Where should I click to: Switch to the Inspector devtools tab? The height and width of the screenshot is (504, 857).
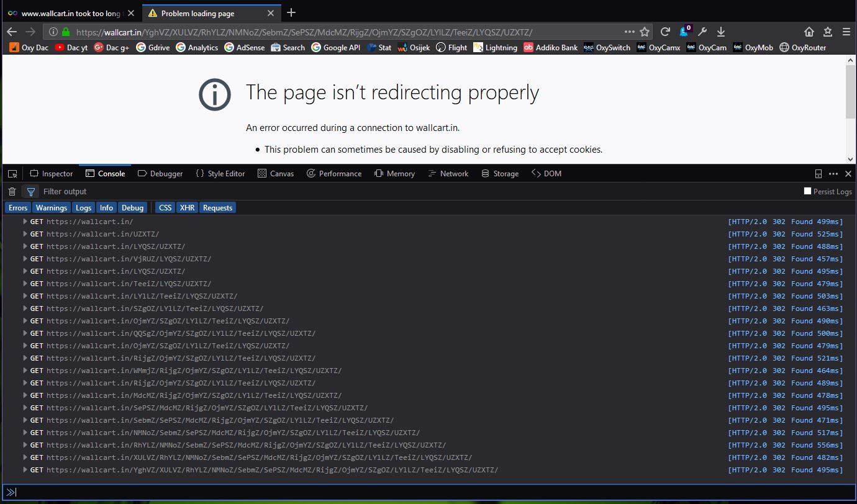point(52,174)
